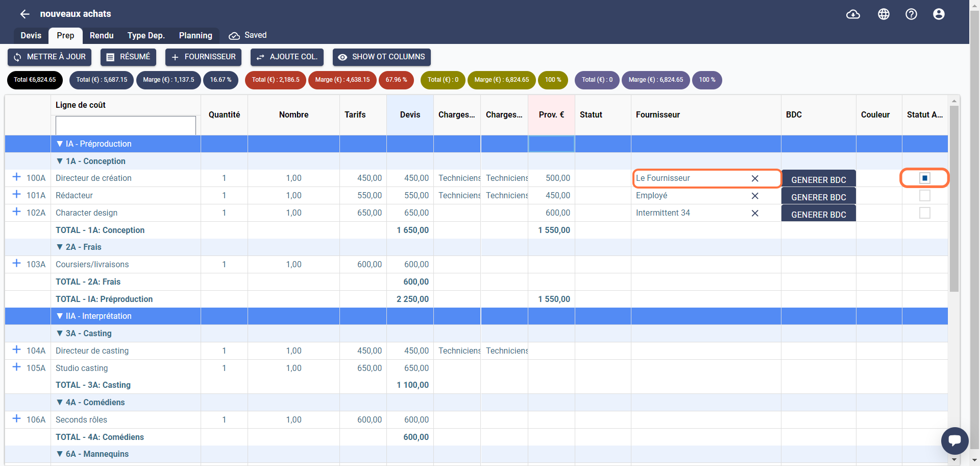Click the BDC column header
The height and width of the screenshot is (466, 980).
pyautogui.click(x=819, y=115)
